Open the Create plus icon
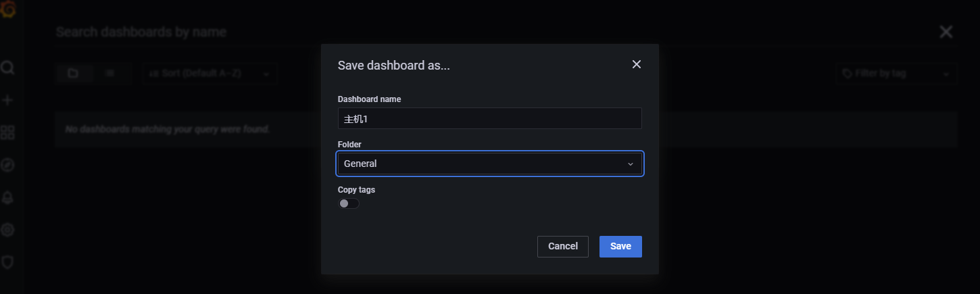This screenshot has width=980, height=294. coord(7,100)
